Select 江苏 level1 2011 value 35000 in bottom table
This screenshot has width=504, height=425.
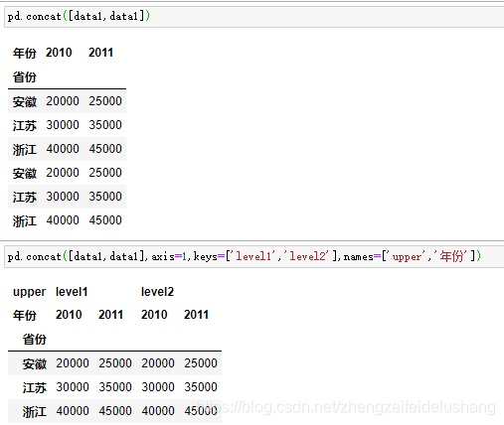click(115, 387)
